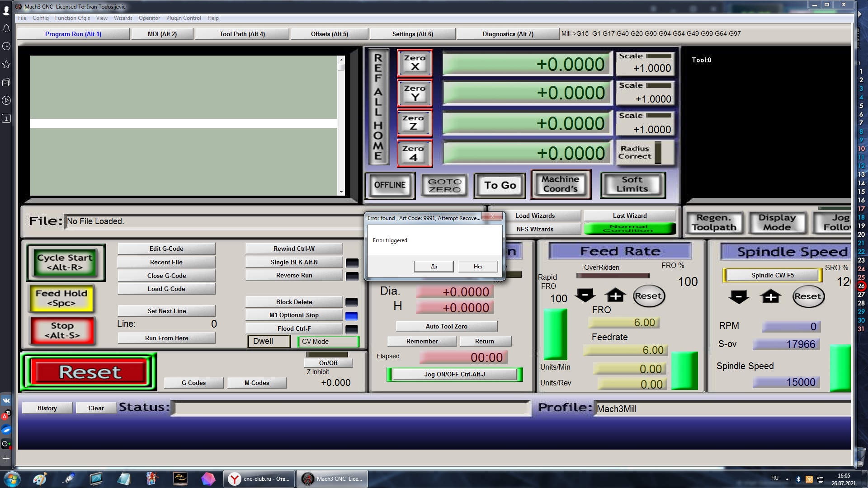Click scroll down arrow of G-code window
This screenshot has width=868, height=488.
pos(341,192)
